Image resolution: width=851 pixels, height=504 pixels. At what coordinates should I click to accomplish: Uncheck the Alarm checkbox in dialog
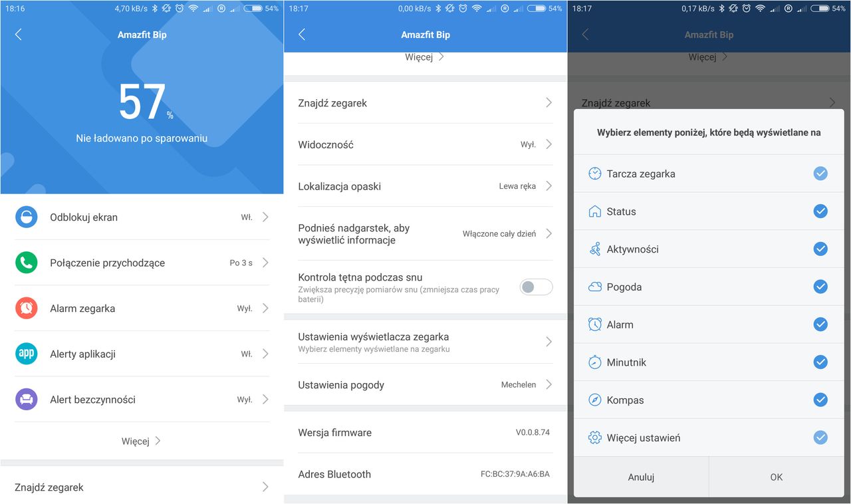820,324
